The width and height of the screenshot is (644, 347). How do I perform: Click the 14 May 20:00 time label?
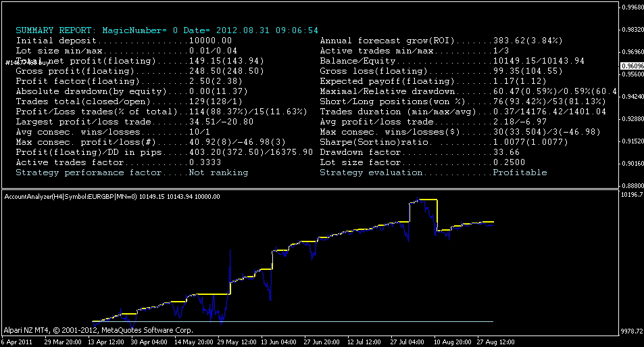[193, 342]
